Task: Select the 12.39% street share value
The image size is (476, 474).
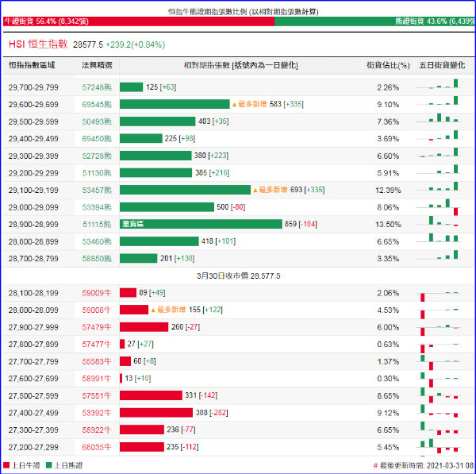Action: (x=388, y=191)
